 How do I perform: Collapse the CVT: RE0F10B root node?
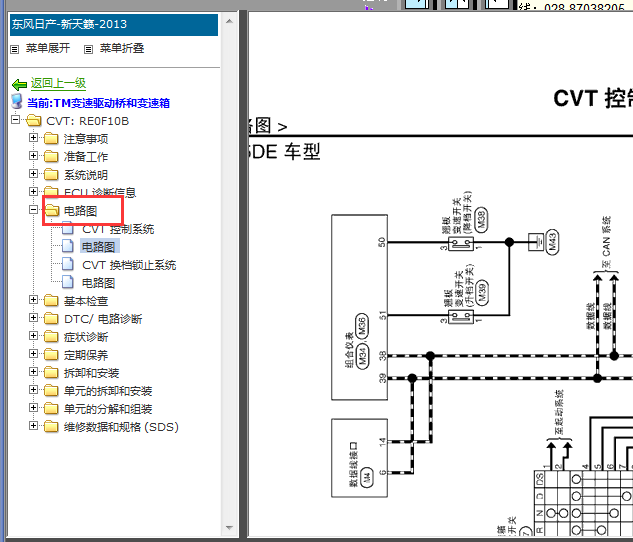click(x=15, y=120)
